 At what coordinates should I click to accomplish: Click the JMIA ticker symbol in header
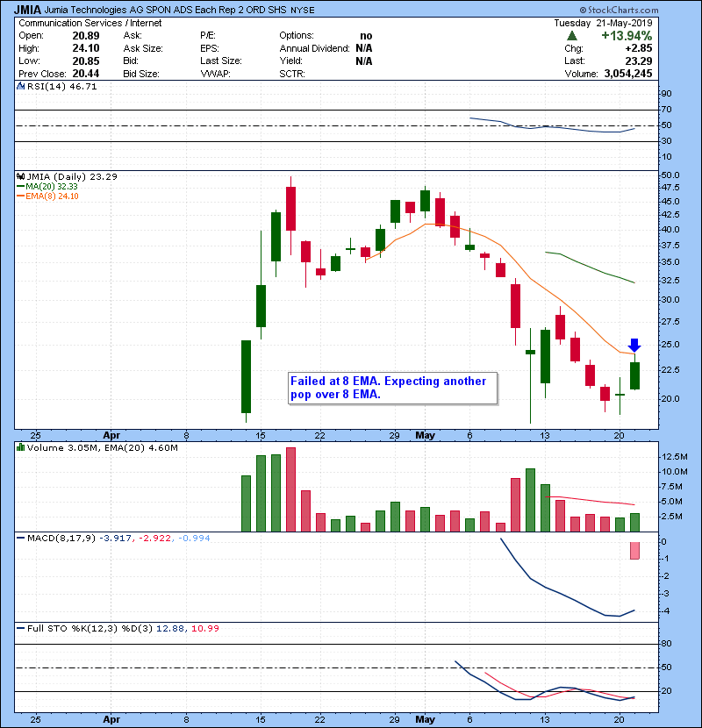point(27,10)
